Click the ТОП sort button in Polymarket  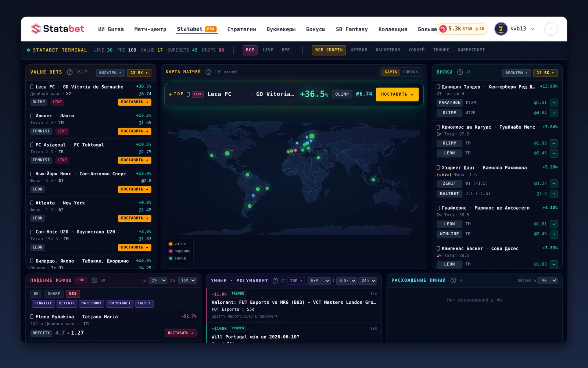296,281
